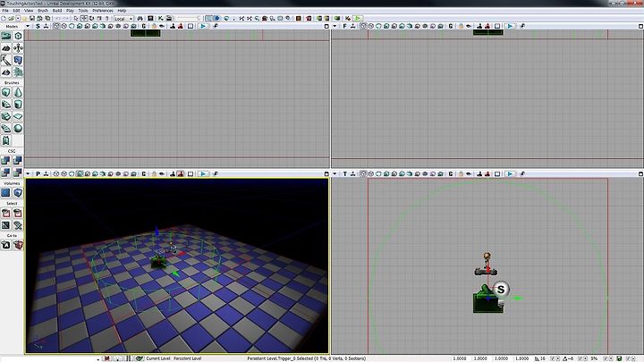
Task: Select the Sheet brush builder
Action: [x=18, y=116]
